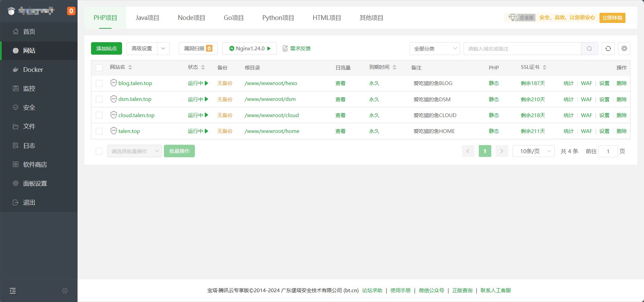Viewport: 644px width, 302px height.
Task: Open Docker in the sidebar menu
Action: click(33, 70)
